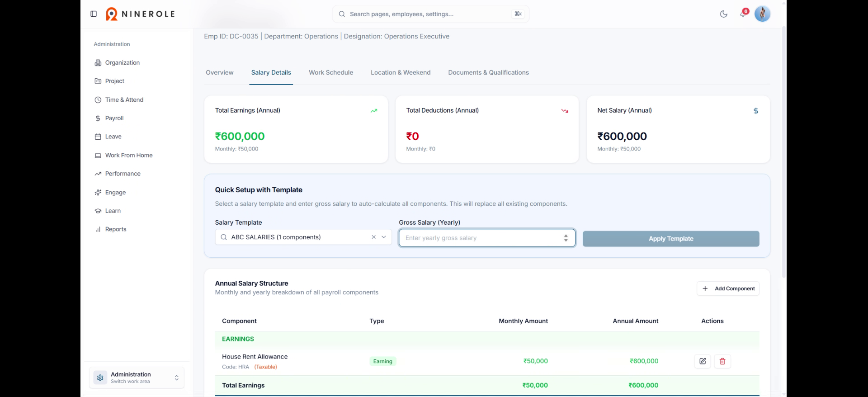Screen dimensions: 868x397
Task: Open Location & Weekend tab
Action: pos(401,72)
